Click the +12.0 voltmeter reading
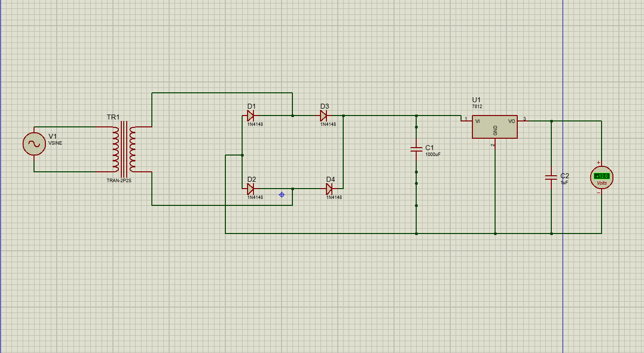The image size is (644, 353). coord(602,176)
